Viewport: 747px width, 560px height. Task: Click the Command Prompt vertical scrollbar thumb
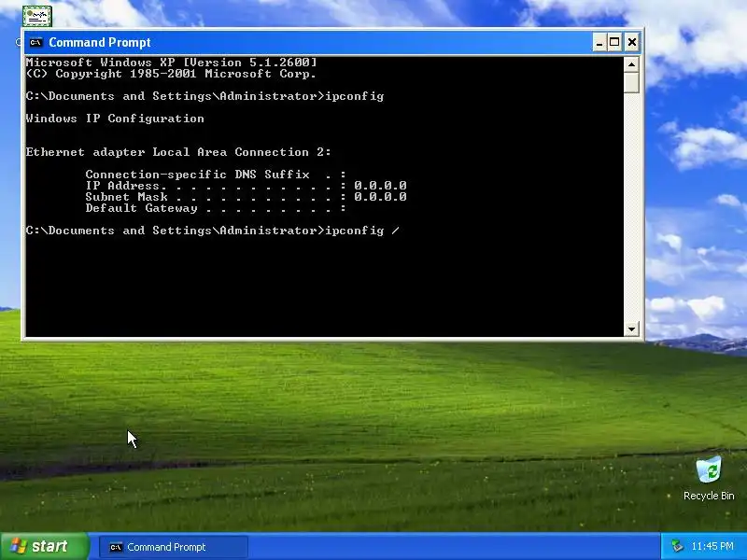click(x=631, y=82)
